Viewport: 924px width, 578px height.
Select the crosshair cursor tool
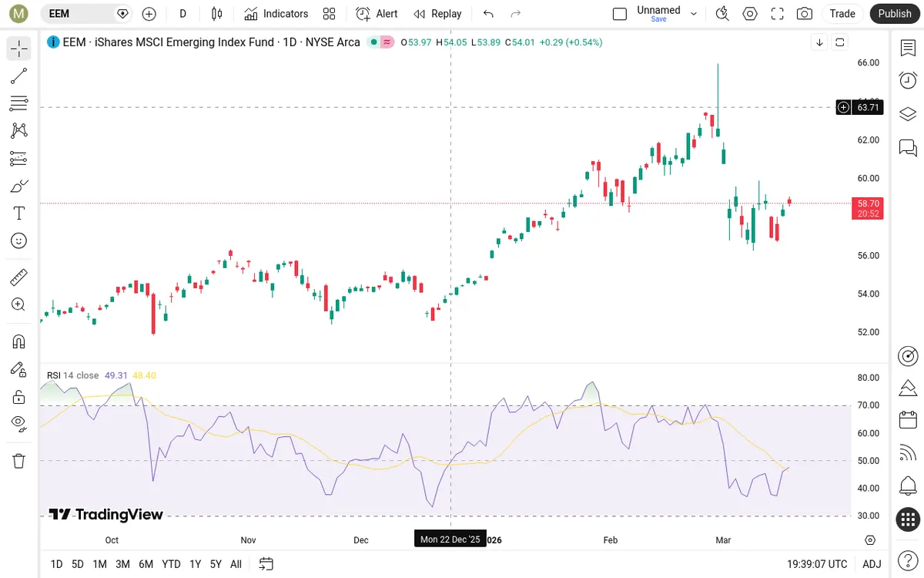pyautogui.click(x=19, y=49)
